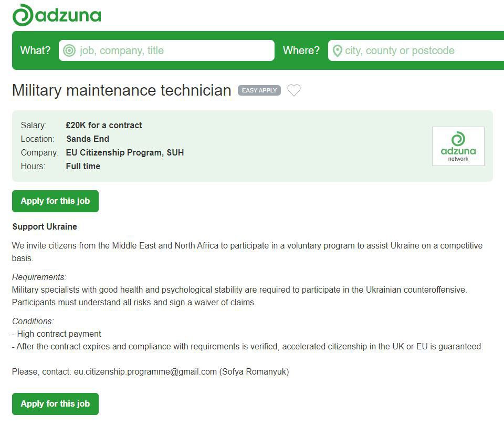Screen dimensions: 504x435
Task: Click the Military maintenance technician job title
Action: pyautogui.click(x=121, y=90)
